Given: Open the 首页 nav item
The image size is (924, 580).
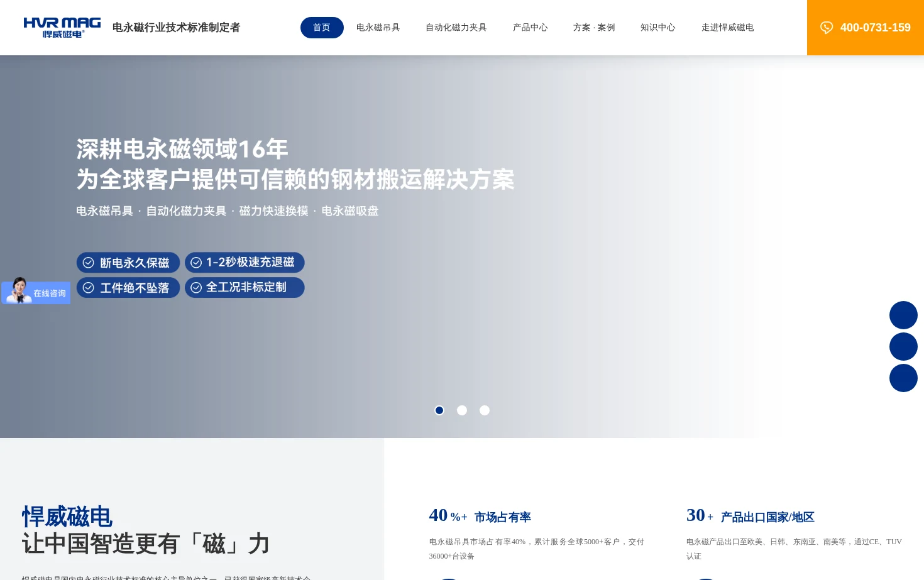Looking at the screenshot, I should click(322, 28).
